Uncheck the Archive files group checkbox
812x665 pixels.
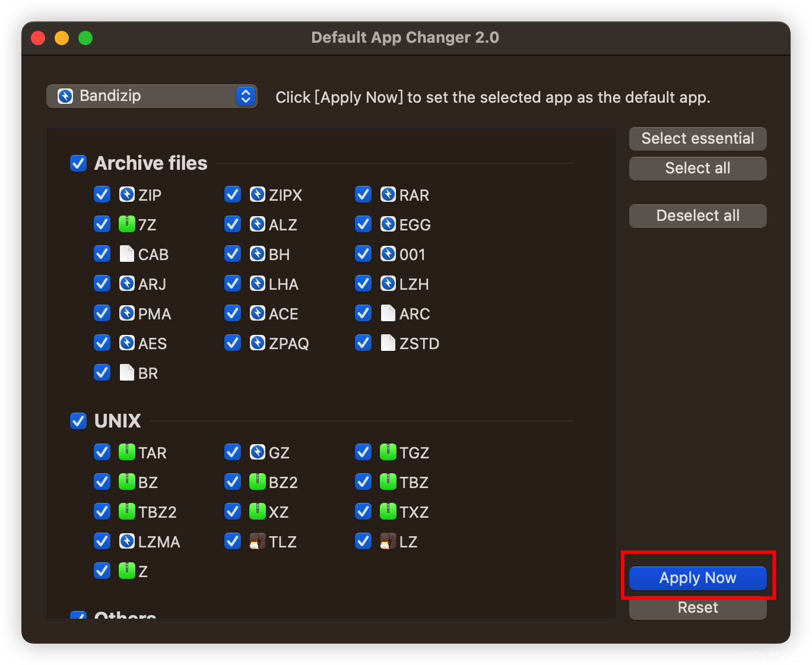pos(78,163)
